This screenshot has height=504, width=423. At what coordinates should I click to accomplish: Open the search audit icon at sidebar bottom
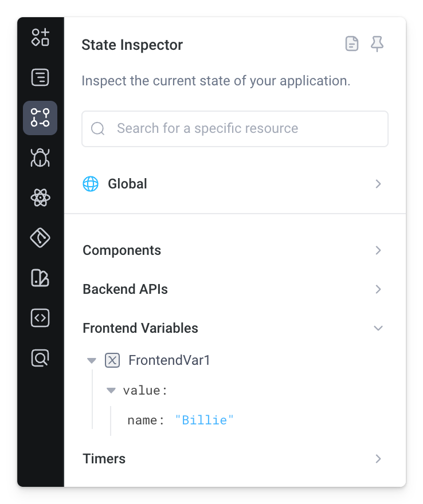coord(40,358)
